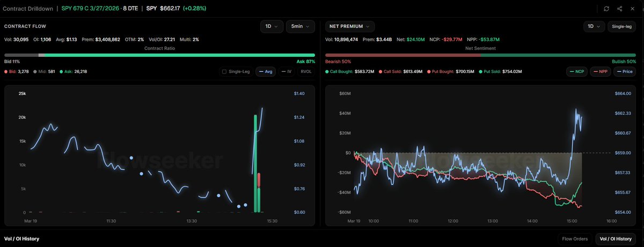Click Put Sold $754.02M legend
Image resolution: width=644 pixels, height=247 pixels.
(499, 71)
